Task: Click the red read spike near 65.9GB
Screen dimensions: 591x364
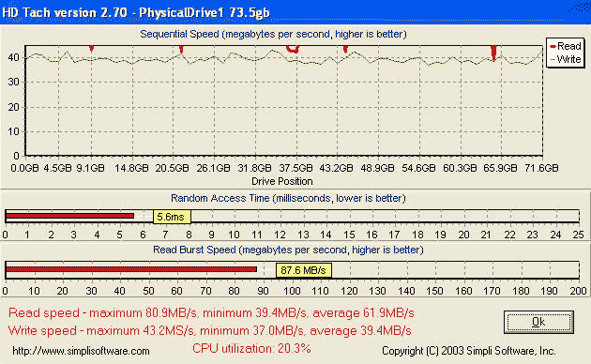Action: point(493,53)
